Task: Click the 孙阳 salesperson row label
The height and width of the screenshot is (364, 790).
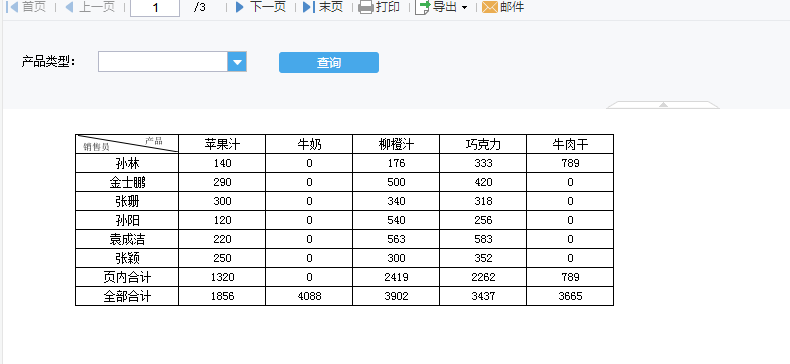Action: pyautogui.click(x=127, y=220)
